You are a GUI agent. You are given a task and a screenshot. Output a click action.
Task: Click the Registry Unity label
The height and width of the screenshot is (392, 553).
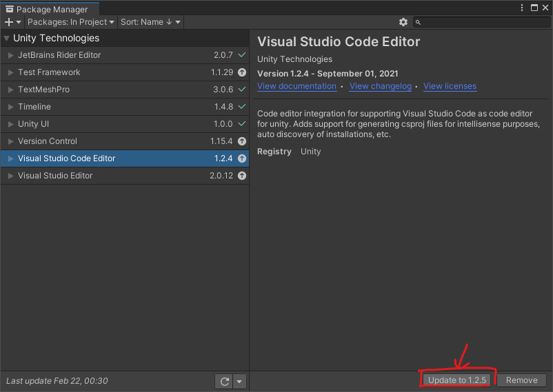pos(289,152)
